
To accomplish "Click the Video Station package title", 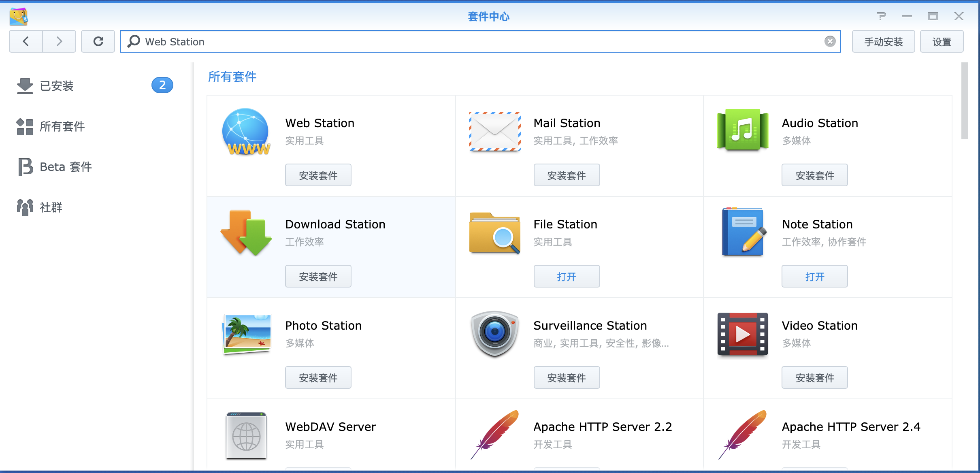I will 820,325.
